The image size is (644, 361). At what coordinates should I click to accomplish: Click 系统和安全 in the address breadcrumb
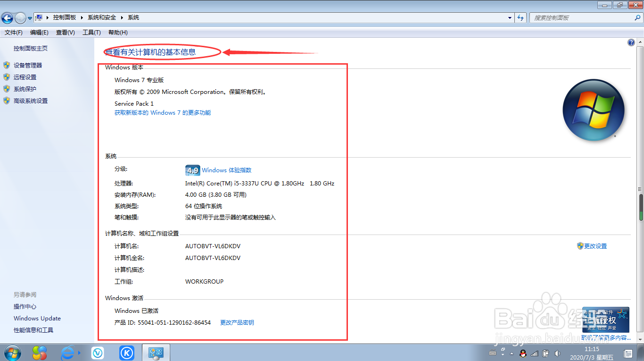click(x=102, y=17)
